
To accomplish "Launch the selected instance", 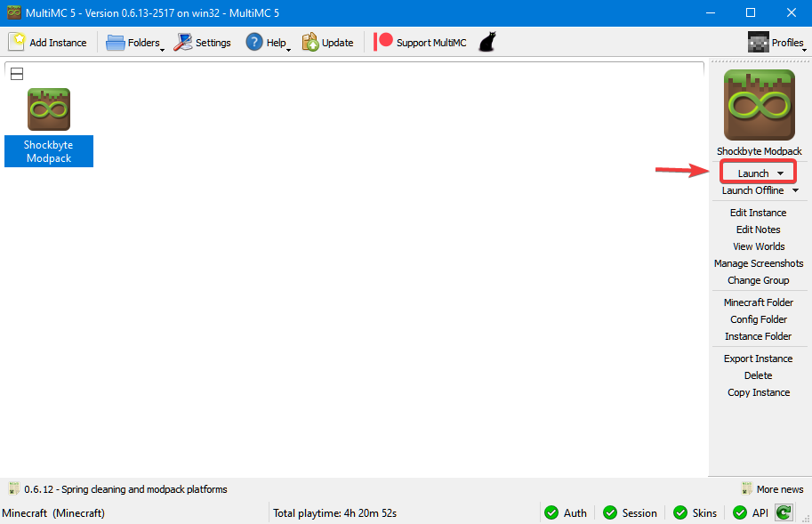I will click(753, 173).
